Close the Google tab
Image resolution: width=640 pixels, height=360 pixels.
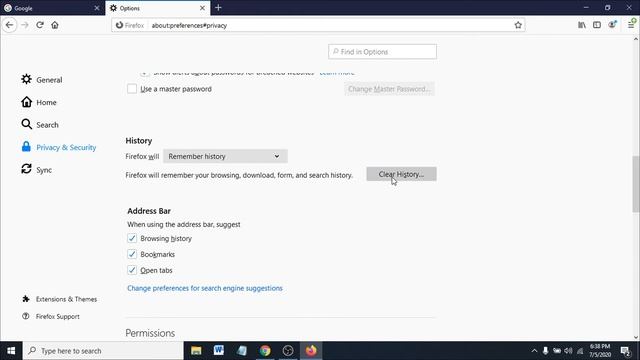click(x=97, y=8)
